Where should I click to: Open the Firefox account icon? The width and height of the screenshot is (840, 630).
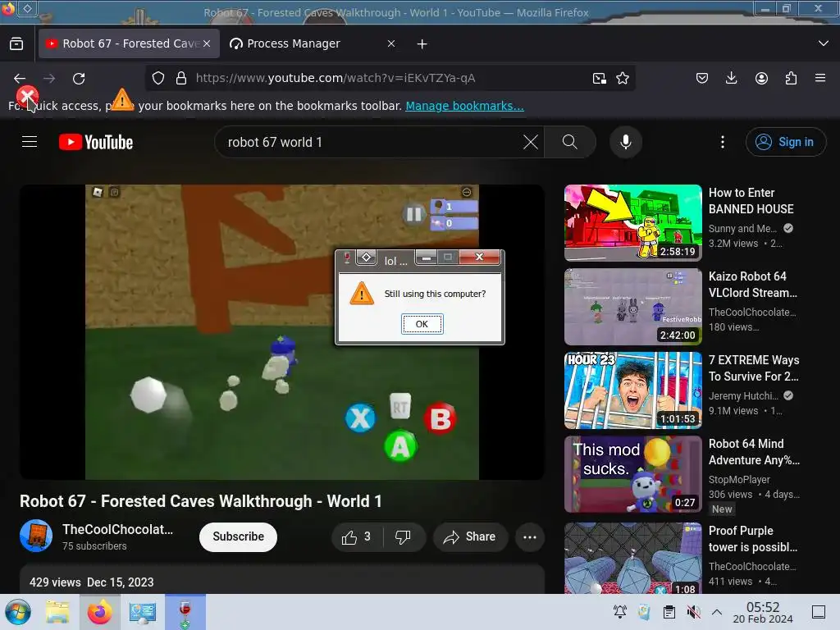[x=761, y=78]
